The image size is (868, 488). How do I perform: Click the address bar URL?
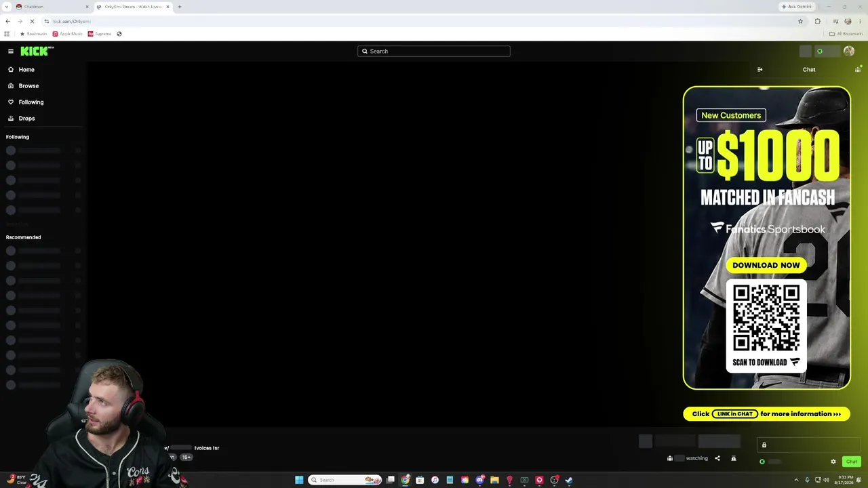point(72,21)
